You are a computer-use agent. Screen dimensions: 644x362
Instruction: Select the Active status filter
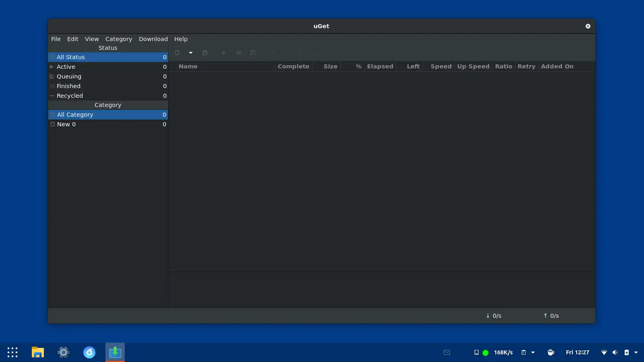point(108,67)
